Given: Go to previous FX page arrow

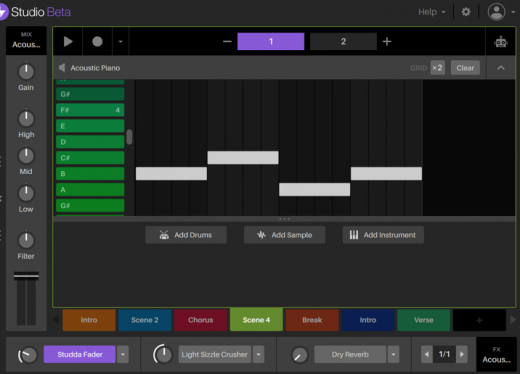Looking at the screenshot, I should (427, 354).
